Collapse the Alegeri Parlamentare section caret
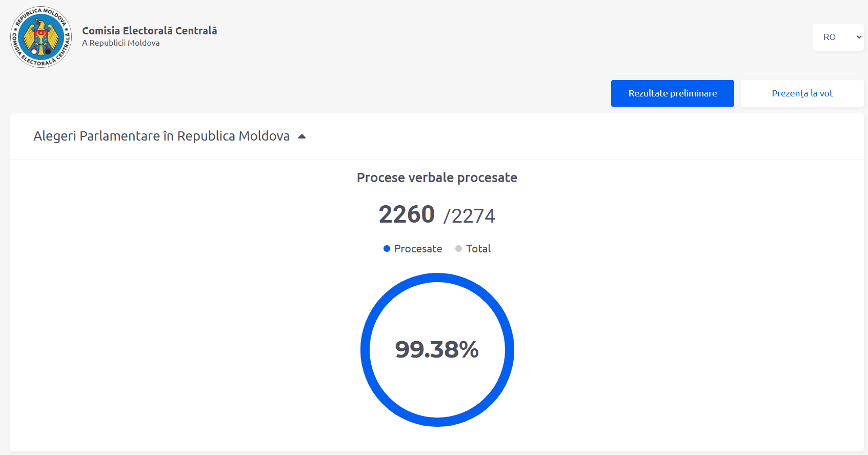The width and height of the screenshot is (868, 455). [302, 136]
